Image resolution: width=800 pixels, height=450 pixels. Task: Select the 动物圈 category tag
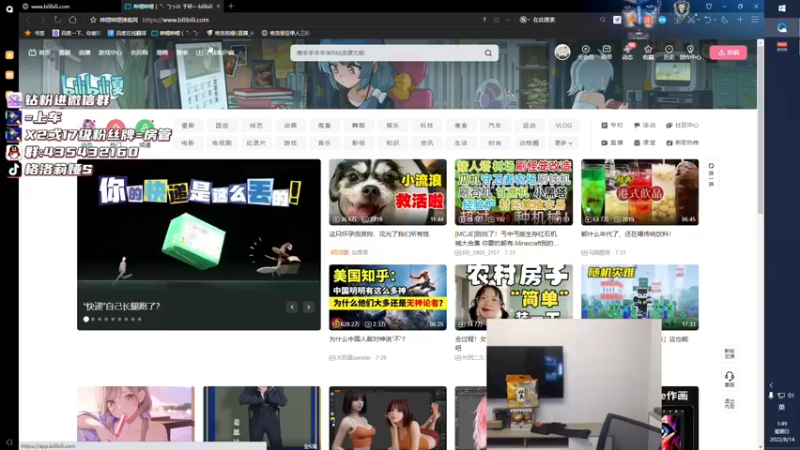(529, 143)
